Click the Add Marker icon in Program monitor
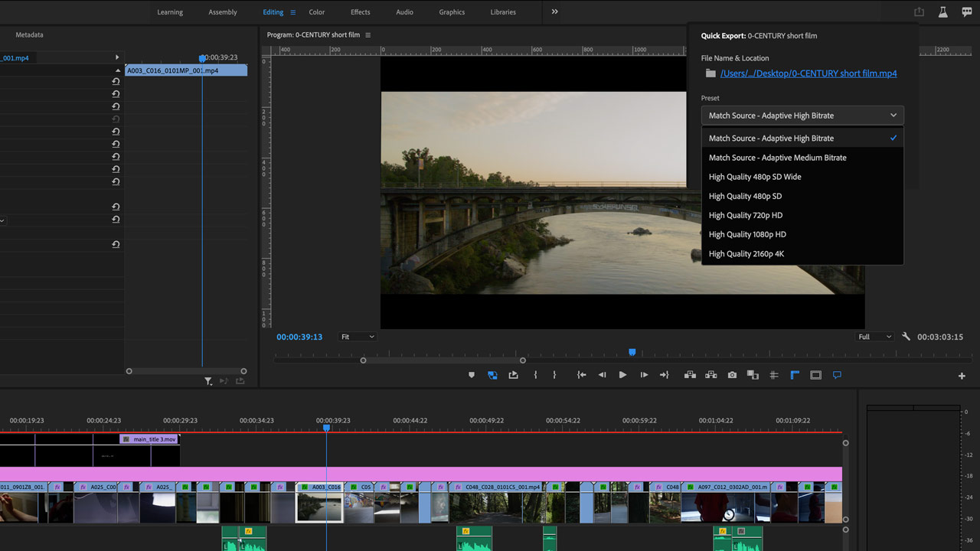This screenshot has width=980, height=551. click(472, 375)
